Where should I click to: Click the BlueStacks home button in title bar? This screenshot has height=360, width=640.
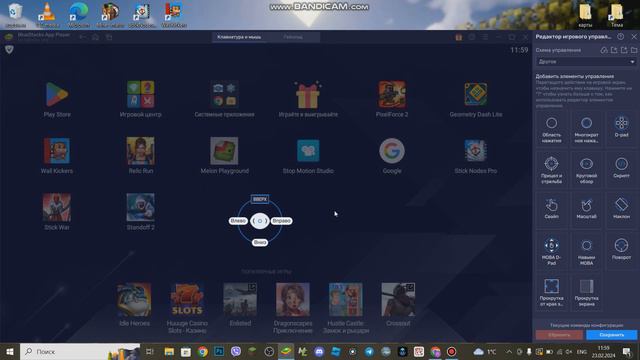tap(96, 37)
